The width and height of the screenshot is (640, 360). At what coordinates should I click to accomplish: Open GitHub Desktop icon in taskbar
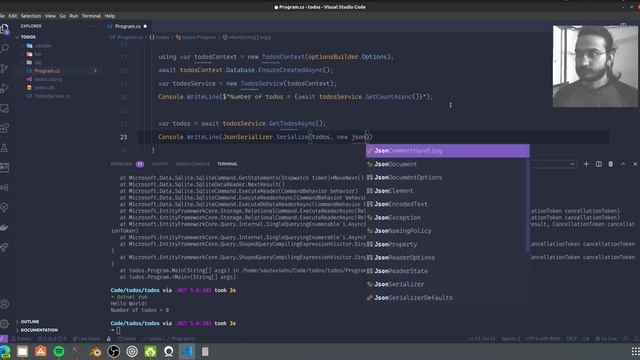[169, 351]
